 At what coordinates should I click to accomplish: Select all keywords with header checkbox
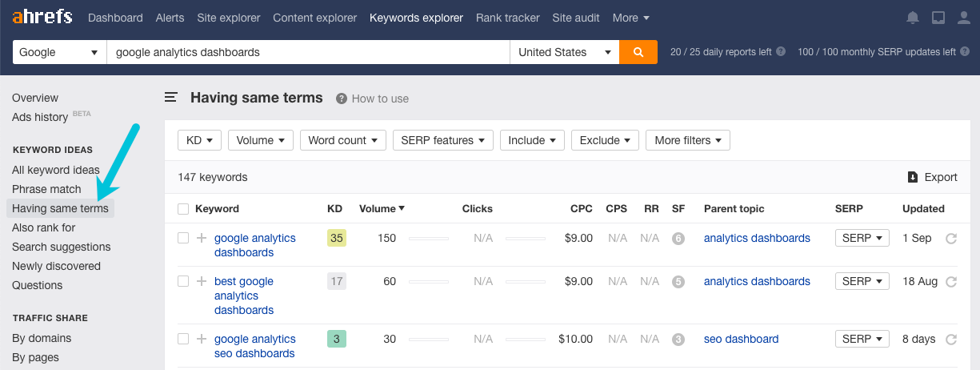coord(183,209)
